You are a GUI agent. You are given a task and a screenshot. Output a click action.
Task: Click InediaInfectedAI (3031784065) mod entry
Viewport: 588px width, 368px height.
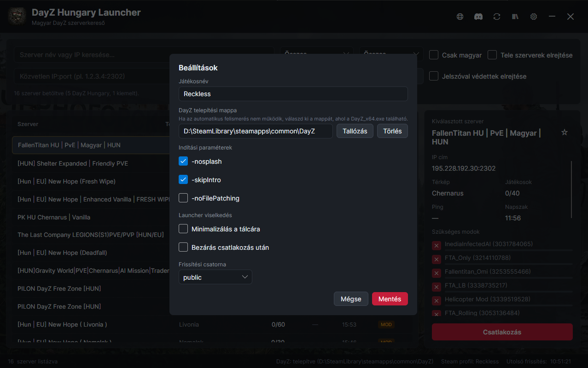(489, 244)
